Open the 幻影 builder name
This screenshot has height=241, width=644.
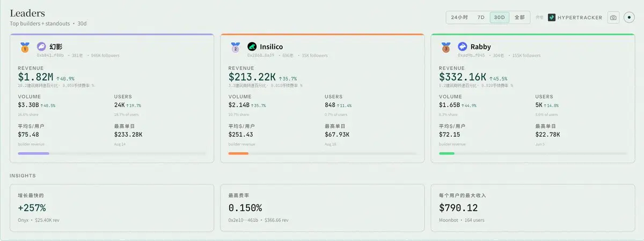coord(56,47)
